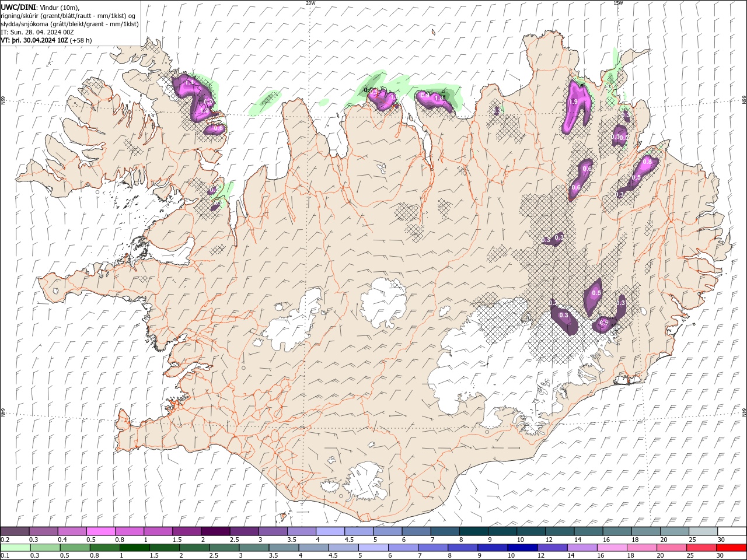Click the 'UWC/DINI' title text
Viewport: 747px width, 560px height.
coord(19,7)
